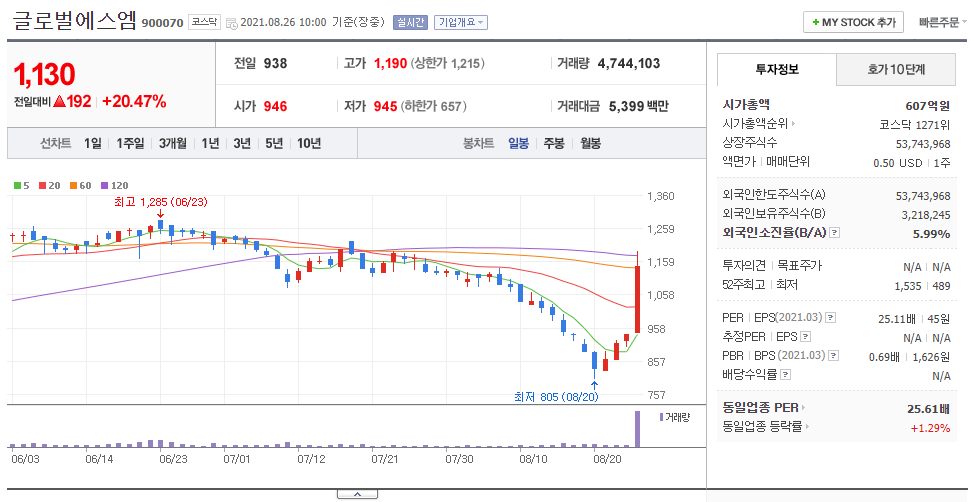Click 액면가 value 0.50 USD

[898, 163]
